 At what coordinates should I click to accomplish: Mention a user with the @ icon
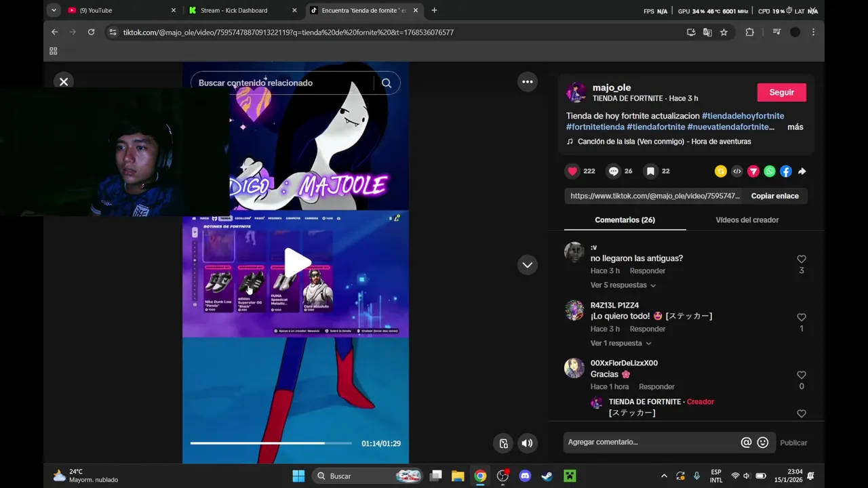pyautogui.click(x=746, y=443)
